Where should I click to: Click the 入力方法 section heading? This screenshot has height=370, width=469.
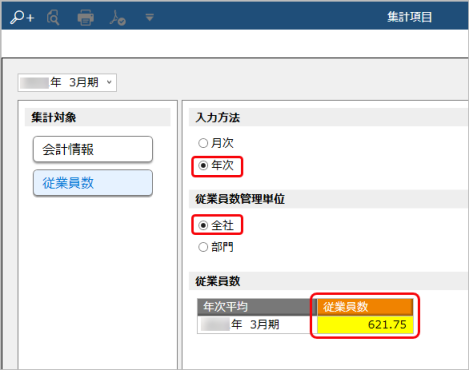(x=218, y=117)
